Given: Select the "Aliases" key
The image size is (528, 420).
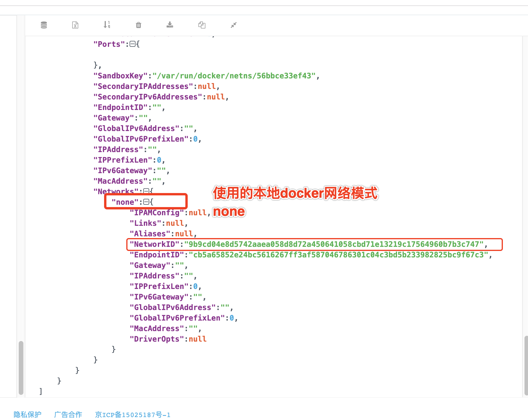Looking at the screenshot, I should (x=150, y=234).
